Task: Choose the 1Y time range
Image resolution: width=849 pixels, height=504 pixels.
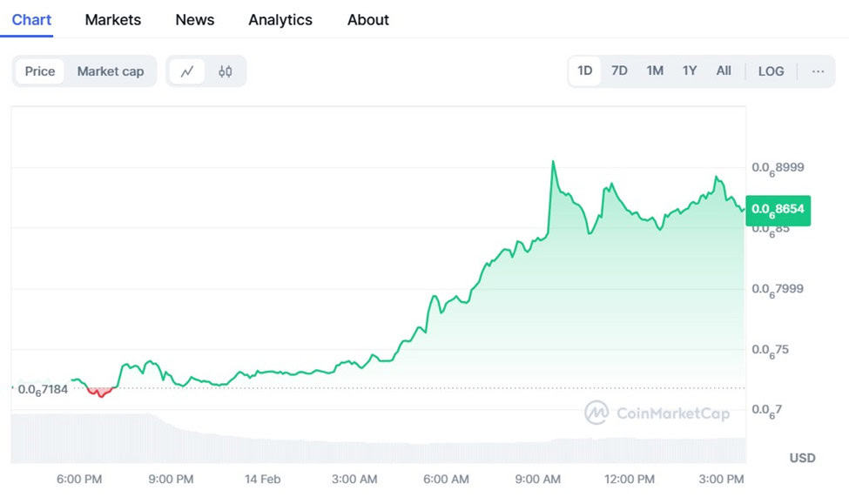Action: pyautogui.click(x=690, y=71)
